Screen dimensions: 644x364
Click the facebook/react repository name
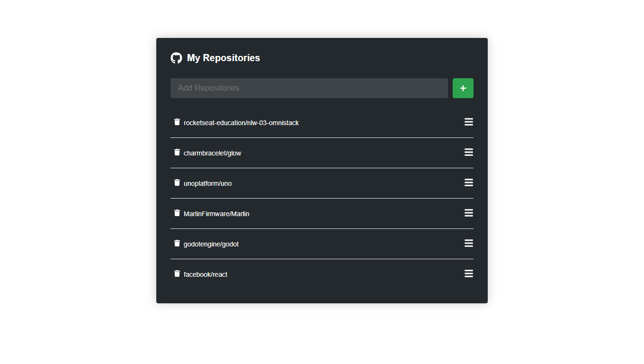point(206,274)
